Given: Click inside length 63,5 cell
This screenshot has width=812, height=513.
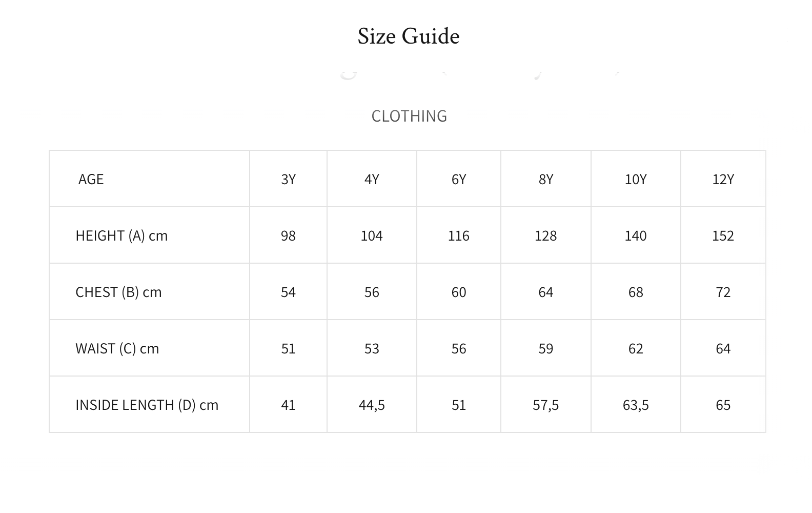Looking at the screenshot, I should (x=635, y=405).
